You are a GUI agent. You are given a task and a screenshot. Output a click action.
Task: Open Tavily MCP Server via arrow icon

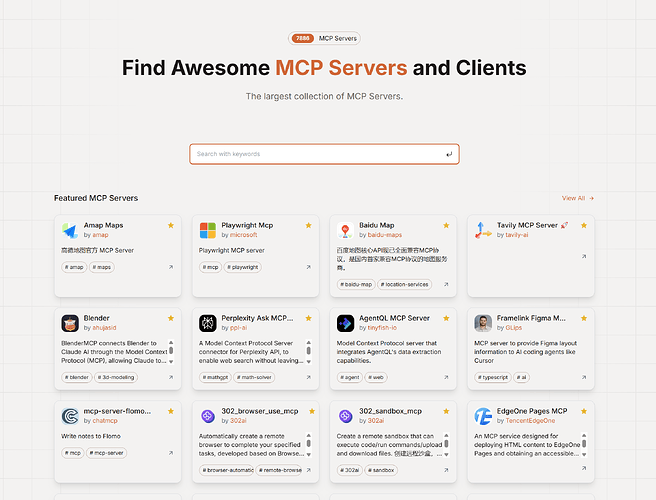point(584,256)
